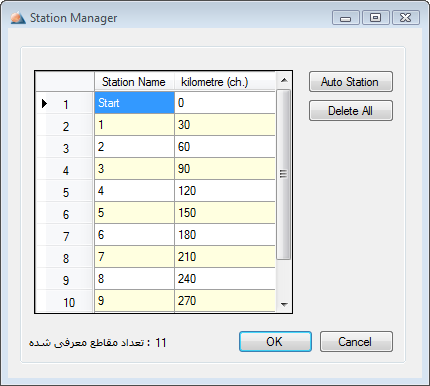Click the Station Manager app icon in the title bar
This screenshot has height=386, width=430.
[18, 18]
